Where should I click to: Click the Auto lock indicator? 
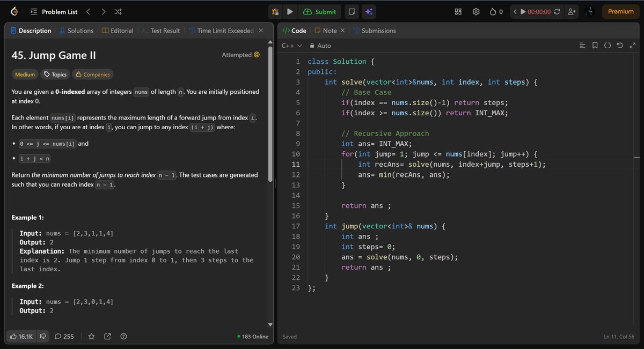(321, 46)
